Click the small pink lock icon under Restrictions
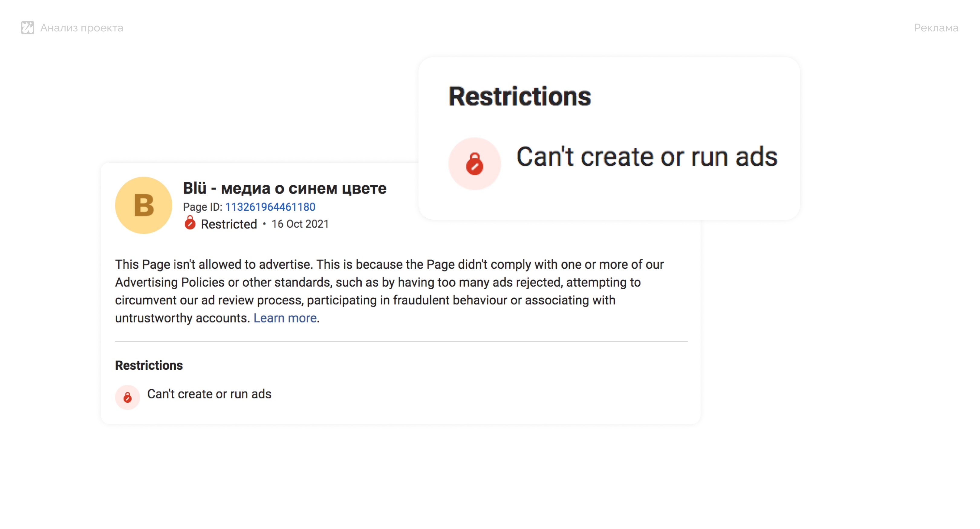The height and width of the screenshot is (529, 980). (x=127, y=397)
